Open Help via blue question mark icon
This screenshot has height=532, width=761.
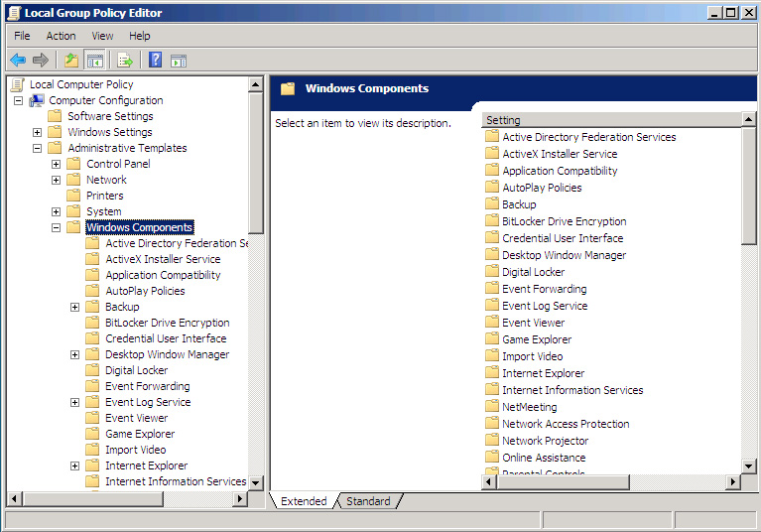click(x=156, y=61)
